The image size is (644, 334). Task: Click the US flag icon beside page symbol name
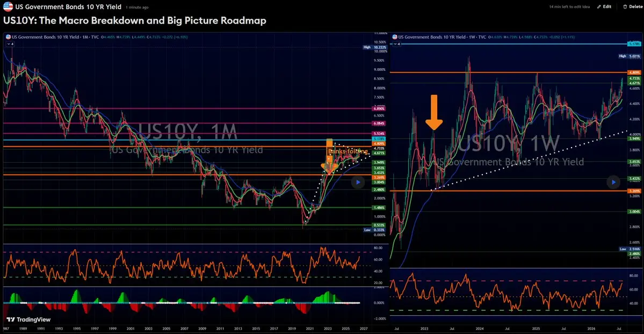point(8,6)
